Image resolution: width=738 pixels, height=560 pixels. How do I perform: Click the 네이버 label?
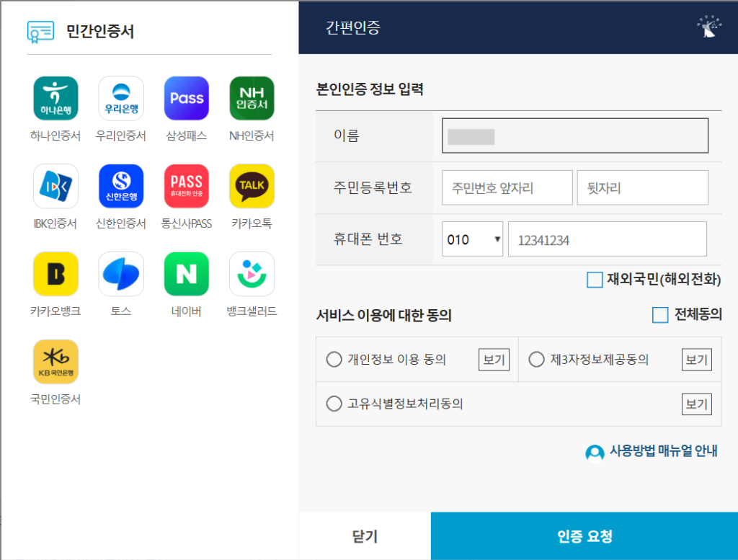pos(187,311)
